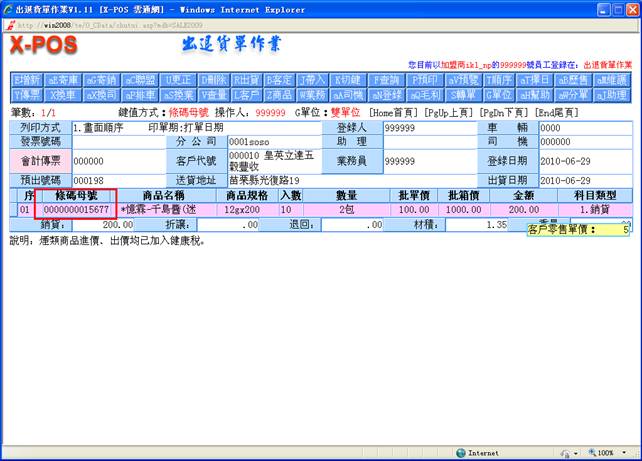Screen dimensions: 642x461
Task: Click the 客戶零售單價 yellow input field
Action: (x=612, y=229)
